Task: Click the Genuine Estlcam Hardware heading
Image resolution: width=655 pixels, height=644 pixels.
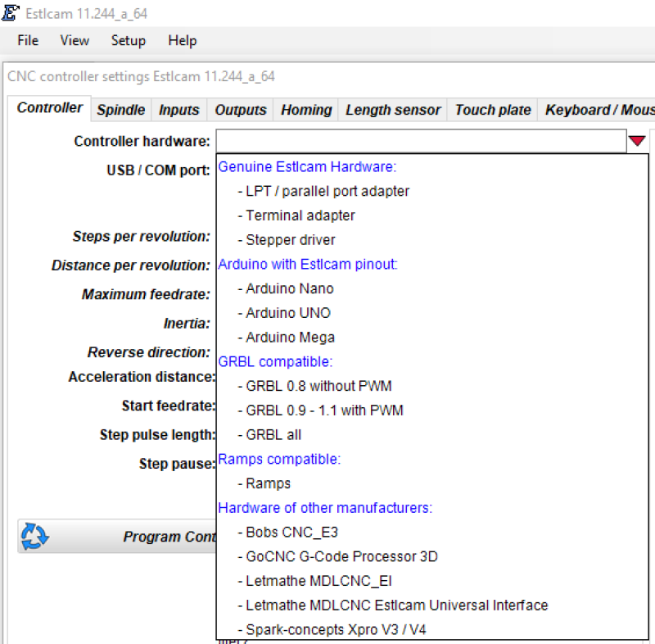Action: [x=307, y=167]
